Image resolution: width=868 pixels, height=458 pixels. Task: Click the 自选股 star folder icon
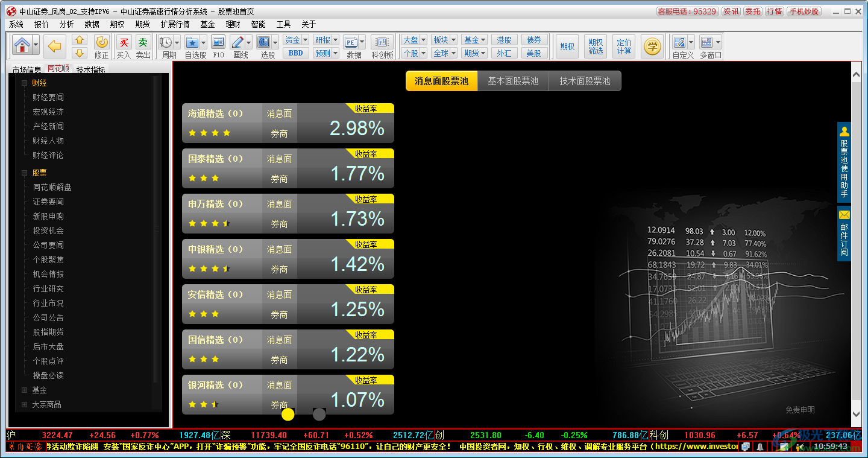point(192,42)
